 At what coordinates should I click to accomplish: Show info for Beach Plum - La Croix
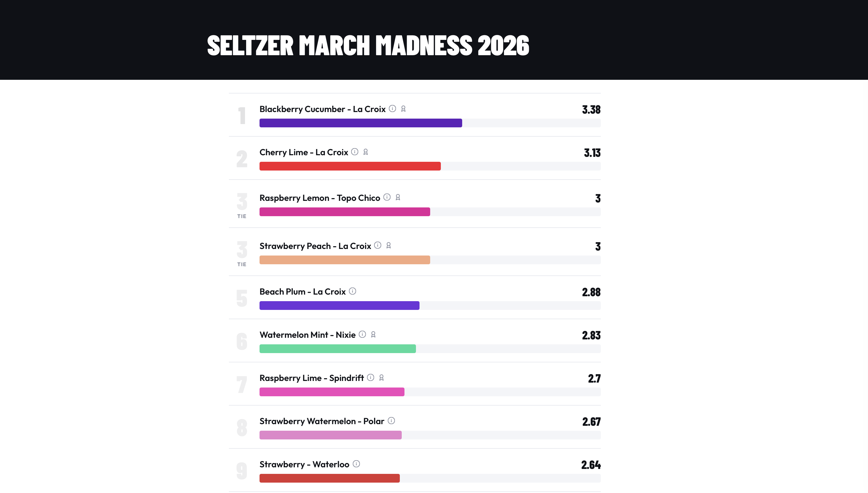(x=352, y=291)
